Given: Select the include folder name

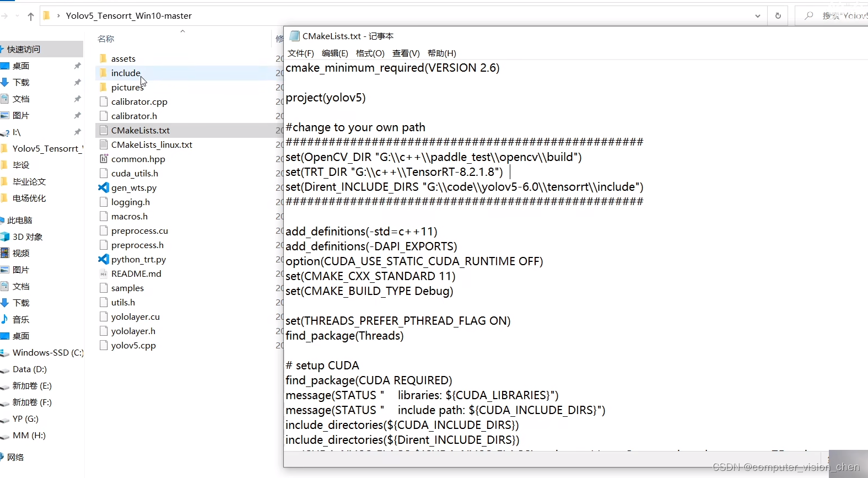Looking at the screenshot, I should pyautogui.click(x=126, y=73).
